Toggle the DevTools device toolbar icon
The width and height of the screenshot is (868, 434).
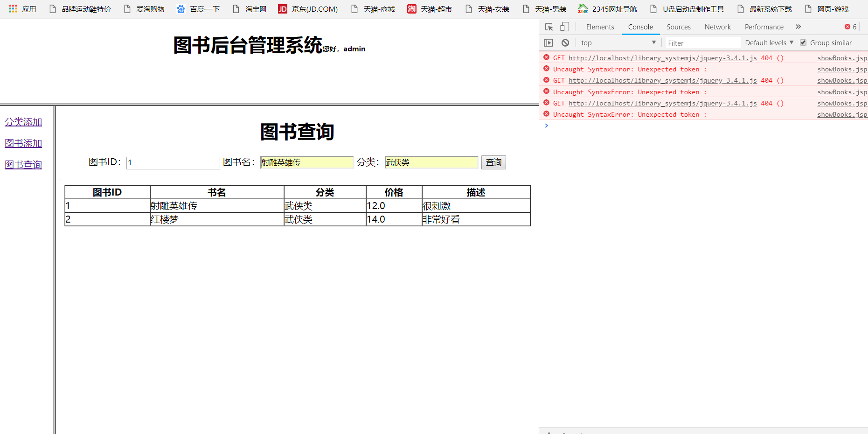tap(565, 27)
